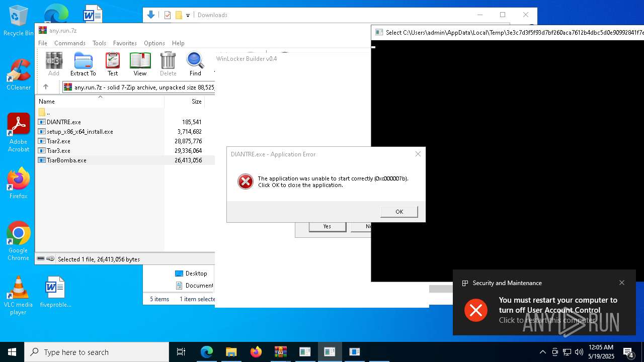
Task: Maximize the Downloads Explorer window
Action: 502,15
